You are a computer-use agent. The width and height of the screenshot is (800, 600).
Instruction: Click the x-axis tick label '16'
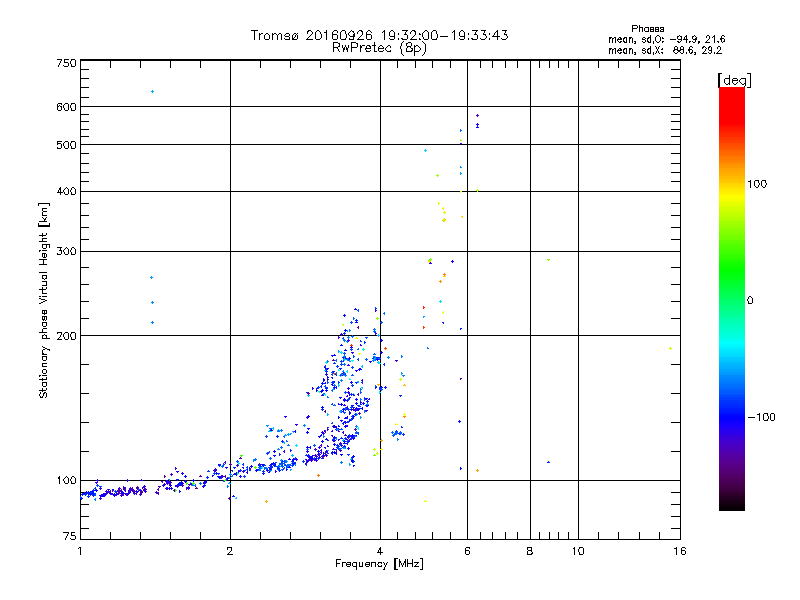point(680,551)
